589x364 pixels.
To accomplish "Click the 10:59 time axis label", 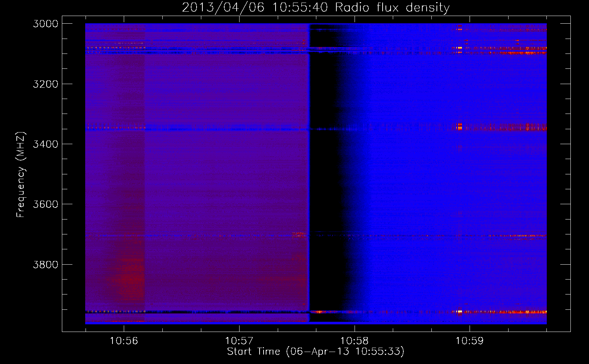I will tap(470, 341).
